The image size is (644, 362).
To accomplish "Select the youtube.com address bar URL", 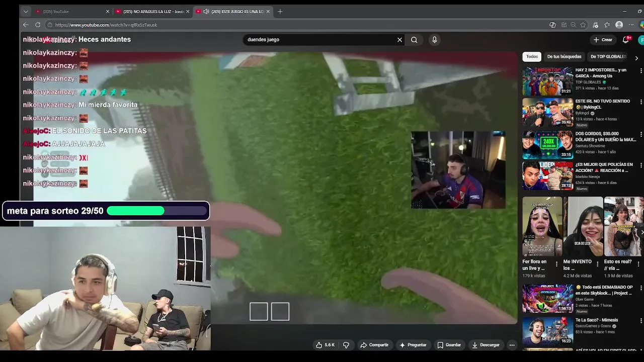I will click(106, 25).
